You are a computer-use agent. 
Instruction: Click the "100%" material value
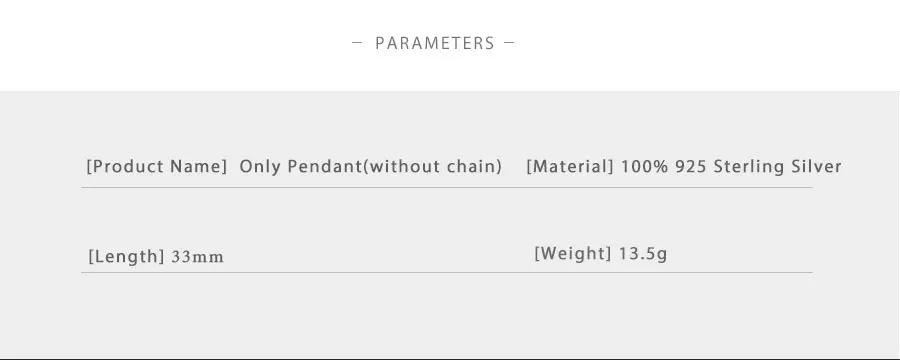tap(645, 167)
